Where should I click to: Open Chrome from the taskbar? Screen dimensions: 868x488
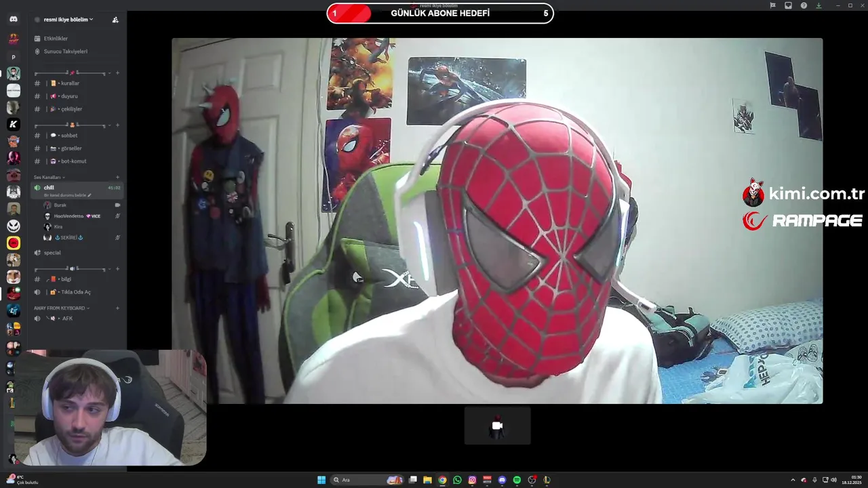click(x=442, y=480)
